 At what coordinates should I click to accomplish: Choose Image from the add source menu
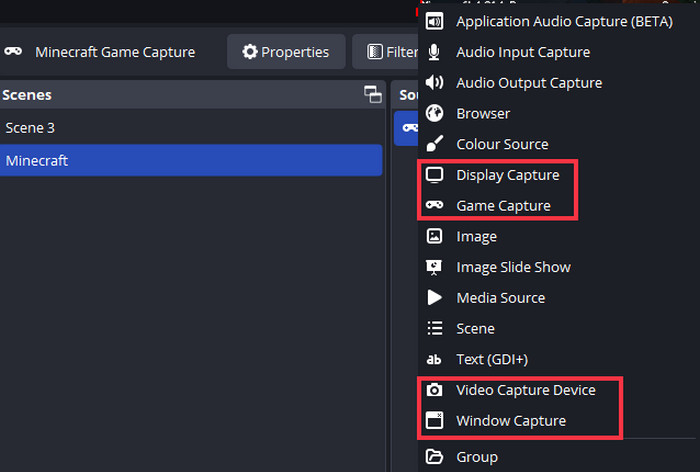(476, 237)
